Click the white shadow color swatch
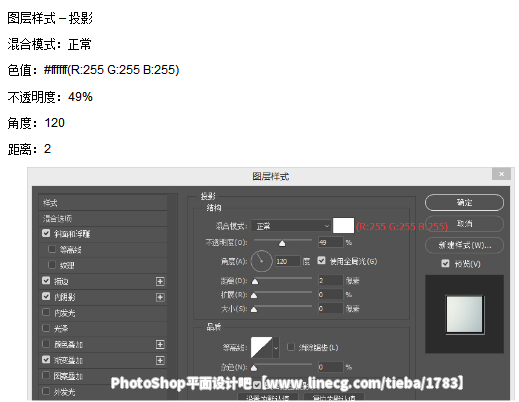The width and height of the screenshot is (519, 402). (x=343, y=226)
